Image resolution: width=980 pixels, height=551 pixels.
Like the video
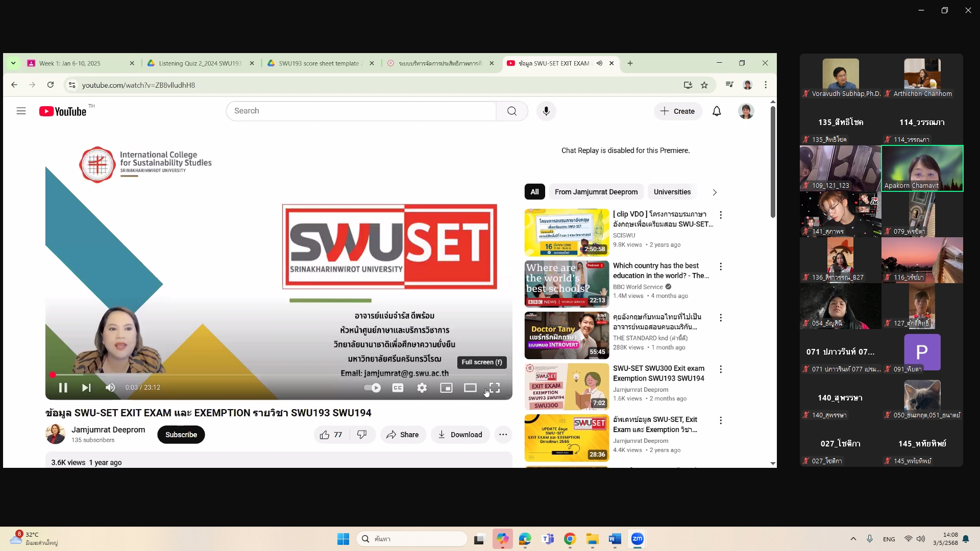332,435
